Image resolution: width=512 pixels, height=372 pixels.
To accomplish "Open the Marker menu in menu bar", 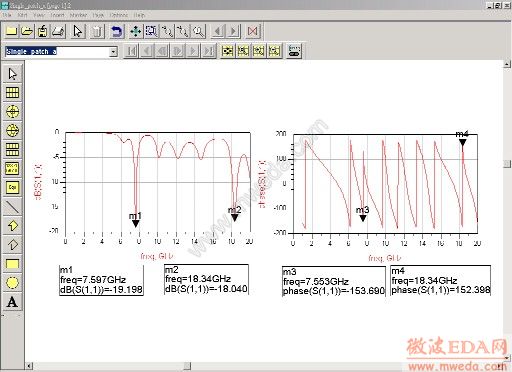I will click(x=78, y=15).
